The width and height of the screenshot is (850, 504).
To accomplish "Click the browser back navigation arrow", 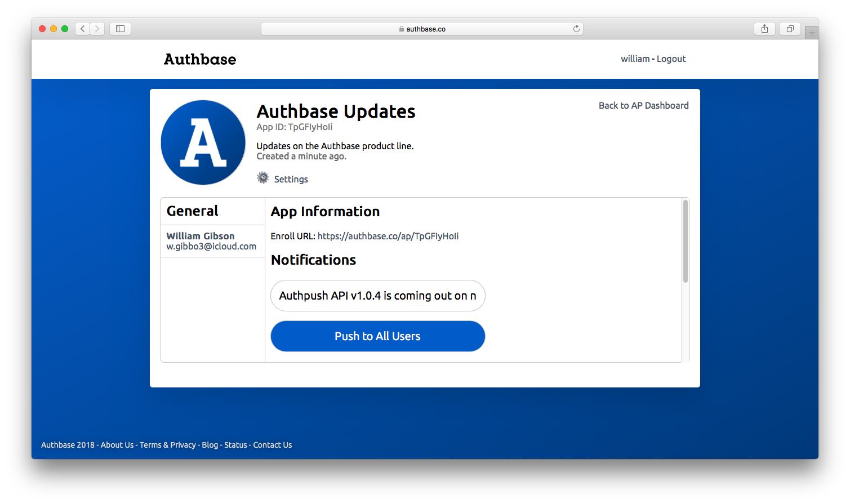I will (x=82, y=28).
